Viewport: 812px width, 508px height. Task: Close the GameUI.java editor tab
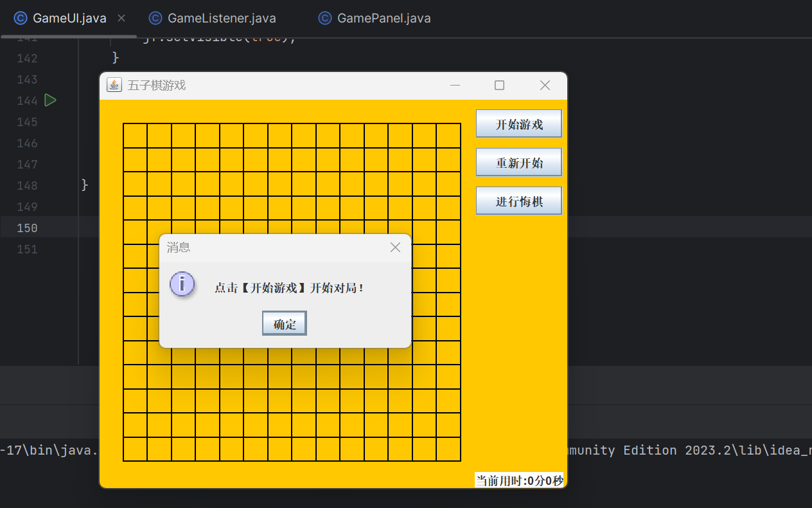121,18
